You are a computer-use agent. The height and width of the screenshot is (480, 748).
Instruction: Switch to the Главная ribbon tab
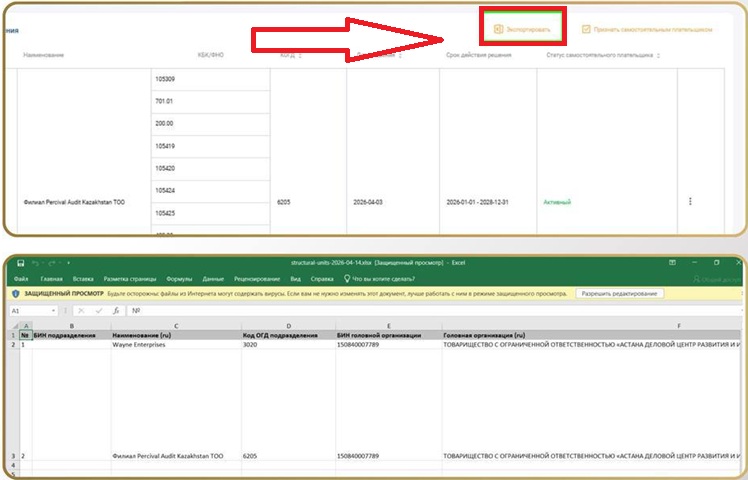52,279
